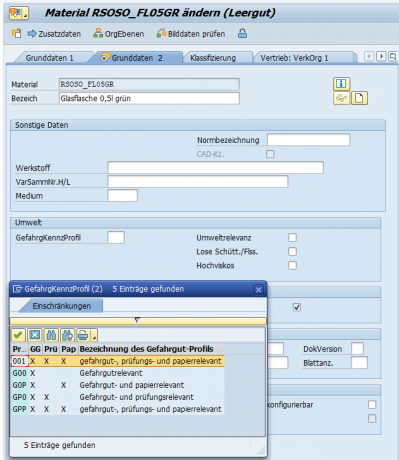Viewport: 399px width, 460px height.
Task: Open OrgEbenen organizational levels
Action: 119,34
